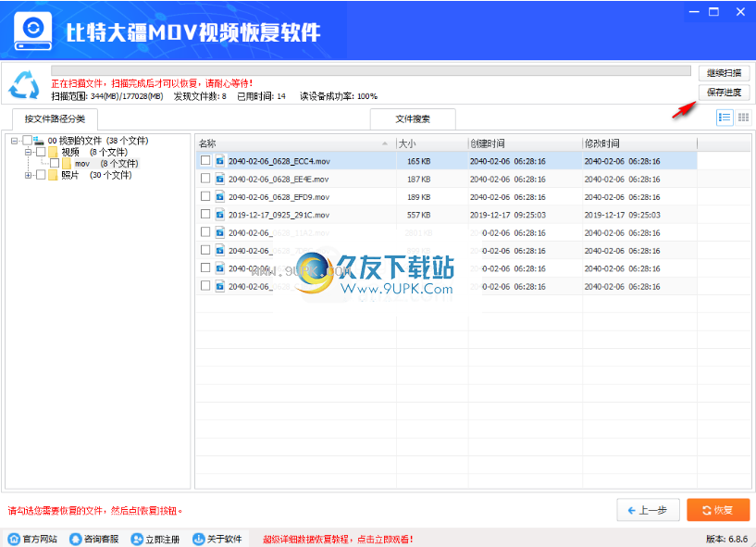Switch to thumbnail grid view icon

click(x=743, y=118)
